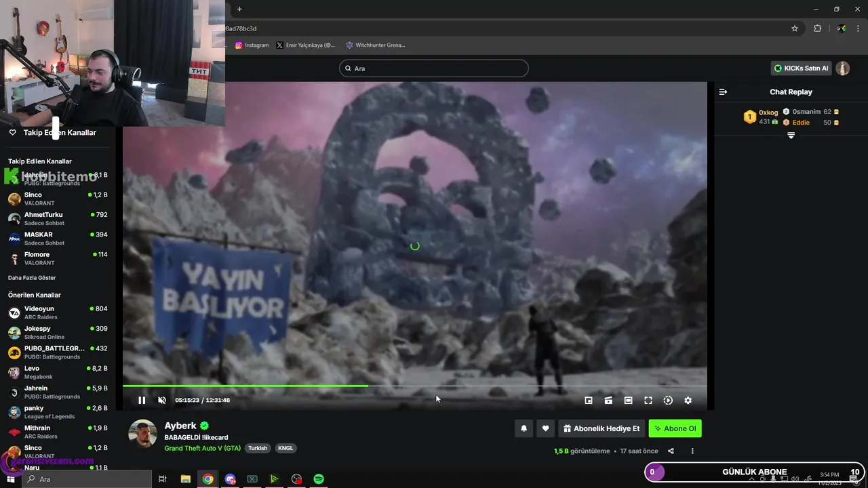Open the Windows Start menu
868x488 pixels.
(x=10, y=479)
